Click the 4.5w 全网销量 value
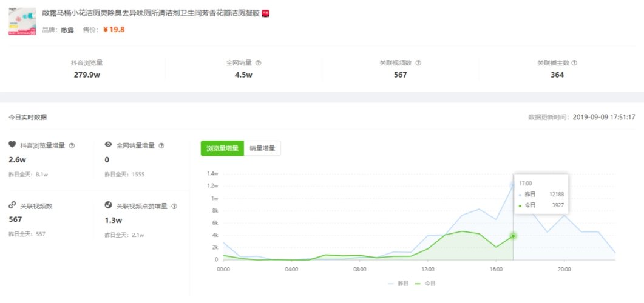 tap(243, 75)
